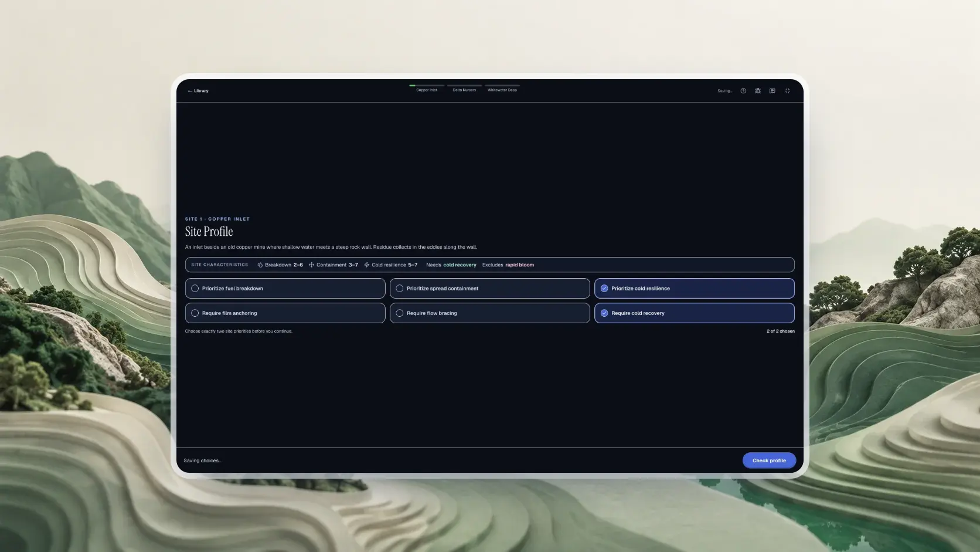The width and height of the screenshot is (980, 552).
Task: Select Prioritize spread containment option
Action: (x=489, y=289)
